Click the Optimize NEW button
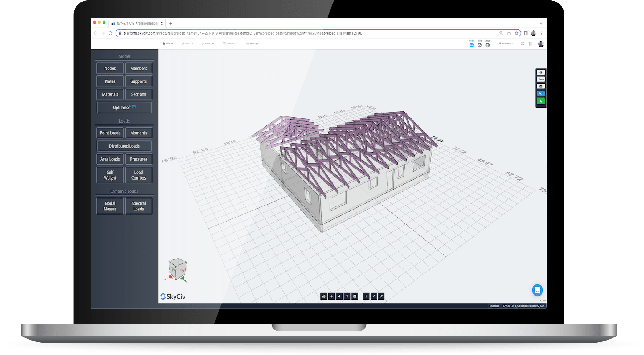Image resolution: width=644 pixels, height=355 pixels. click(124, 107)
